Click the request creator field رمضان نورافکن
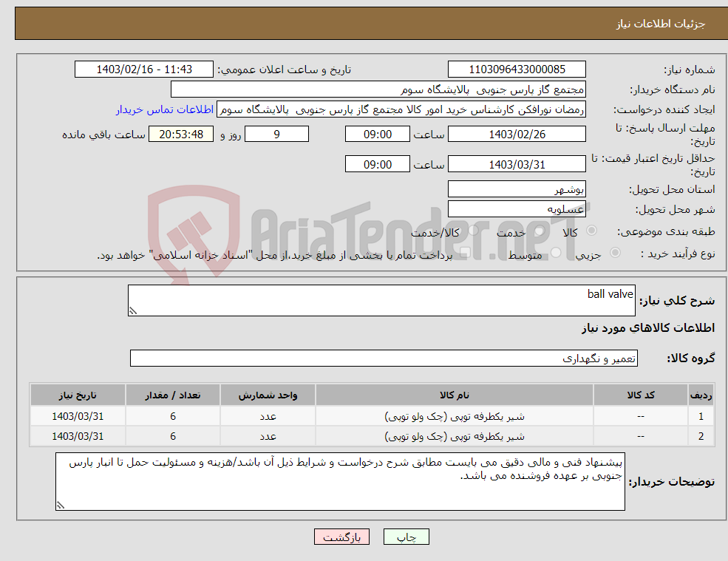This screenshot has height=561, width=728. click(x=401, y=109)
